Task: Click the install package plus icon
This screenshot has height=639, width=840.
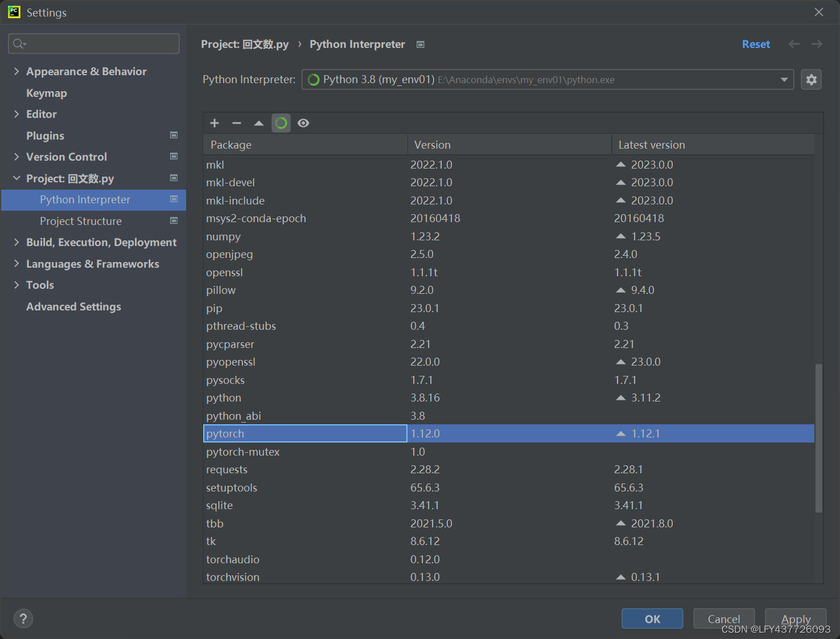Action: [215, 123]
